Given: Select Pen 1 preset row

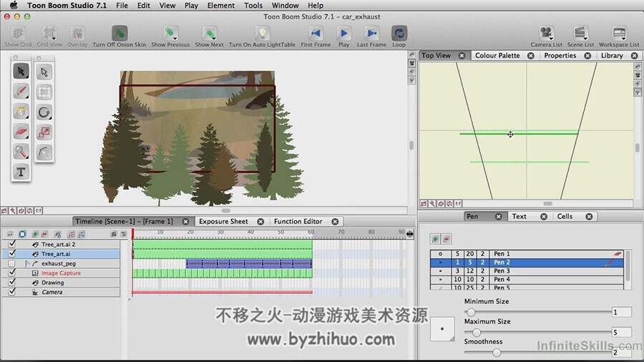Looking at the screenshot, I should click(527, 254).
